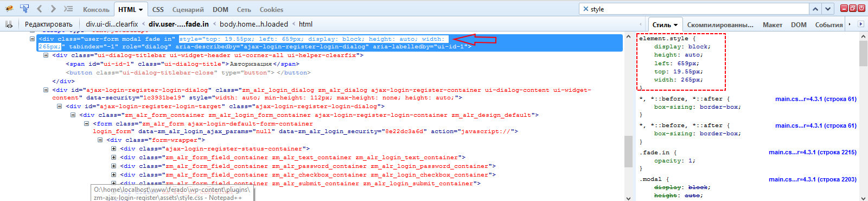Go back with the left arrow
868x201 pixels.
(x=40, y=9)
